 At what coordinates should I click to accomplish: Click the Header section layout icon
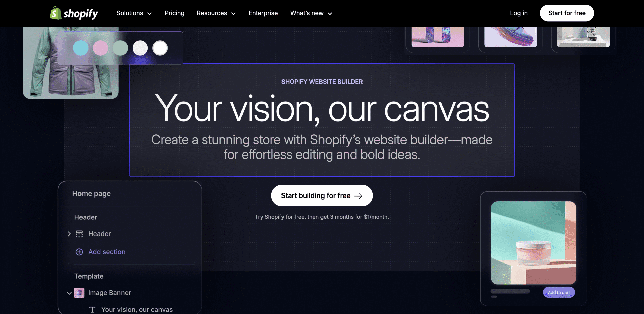click(x=79, y=234)
